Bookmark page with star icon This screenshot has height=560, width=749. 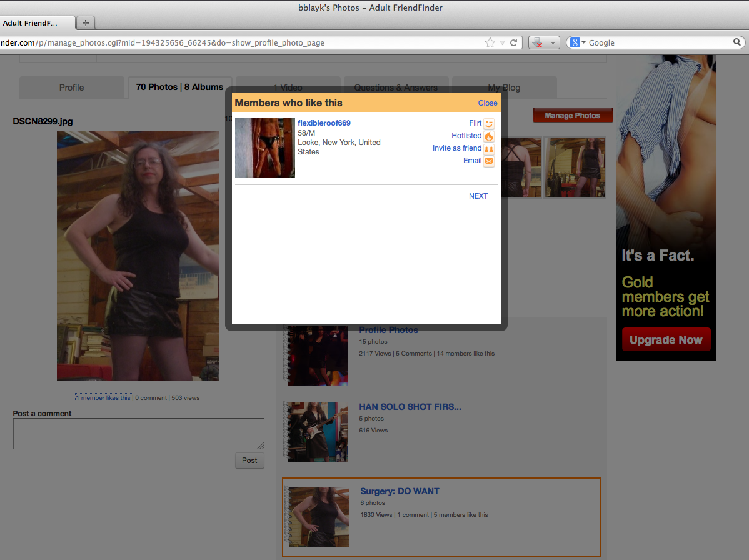click(490, 42)
